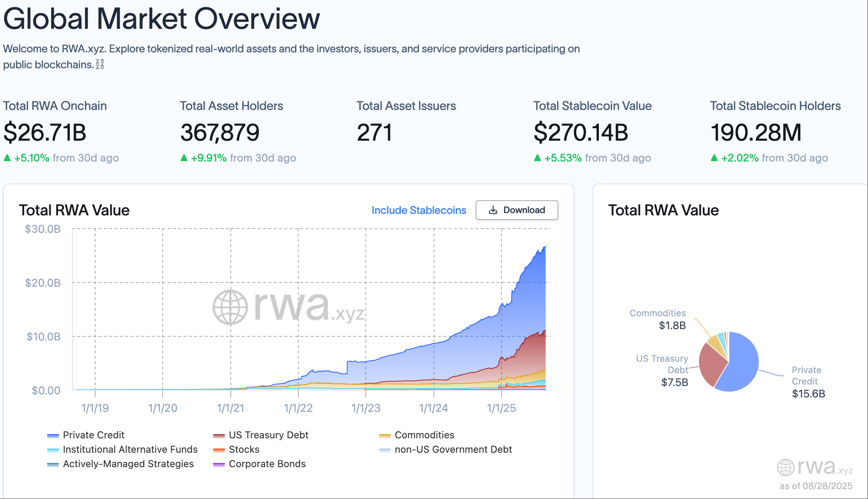The height and width of the screenshot is (499, 868).
Task: Toggle Actively-Managed Strategies legend item
Action: point(128,464)
